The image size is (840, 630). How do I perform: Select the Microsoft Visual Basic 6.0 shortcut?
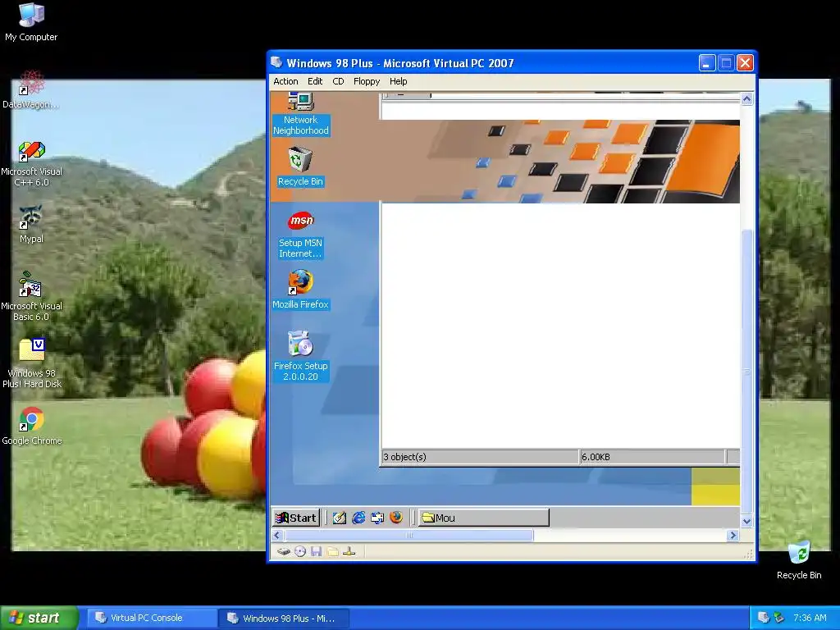31,296
